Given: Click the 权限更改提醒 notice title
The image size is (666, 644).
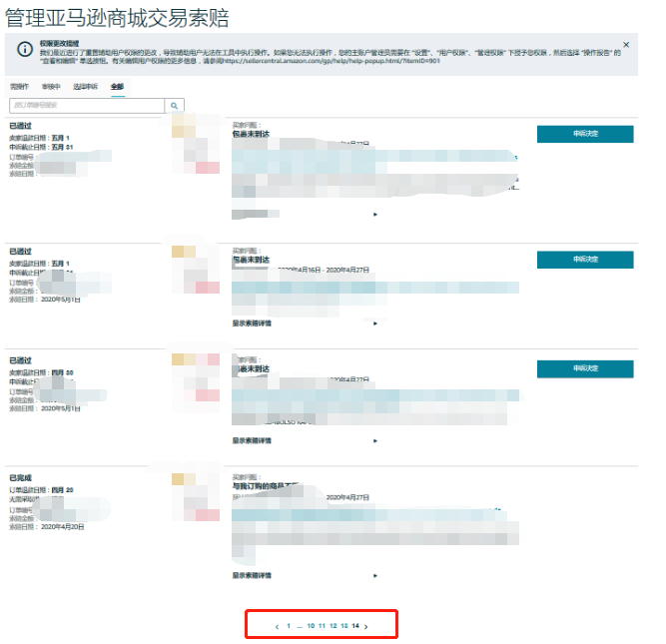Looking at the screenshot, I should (60, 43).
